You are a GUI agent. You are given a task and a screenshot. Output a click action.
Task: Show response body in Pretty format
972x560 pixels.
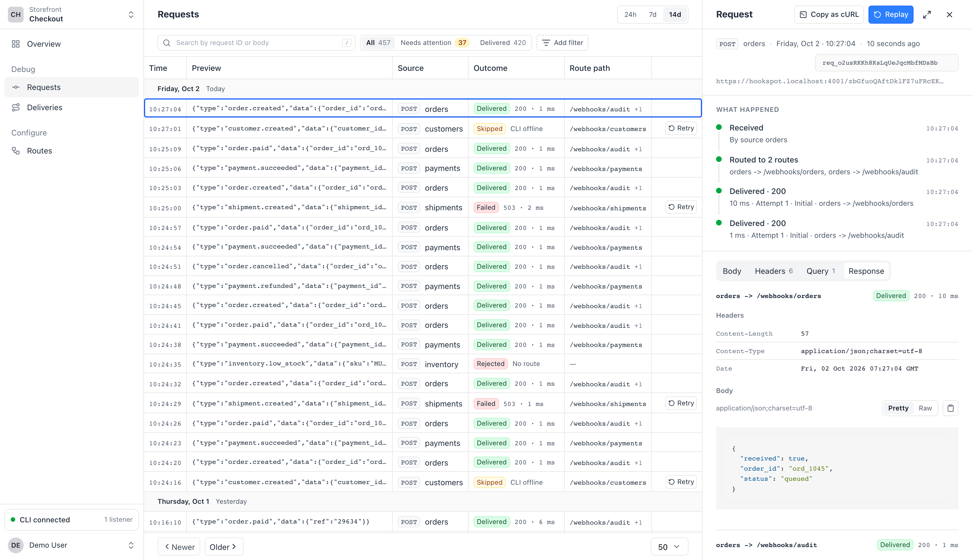coord(898,408)
